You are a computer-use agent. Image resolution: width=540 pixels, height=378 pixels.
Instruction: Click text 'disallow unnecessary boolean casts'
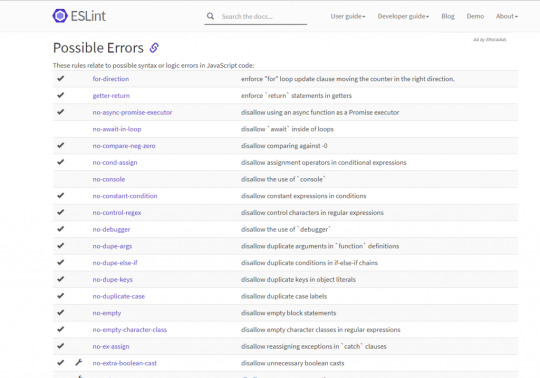(x=292, y=363)
